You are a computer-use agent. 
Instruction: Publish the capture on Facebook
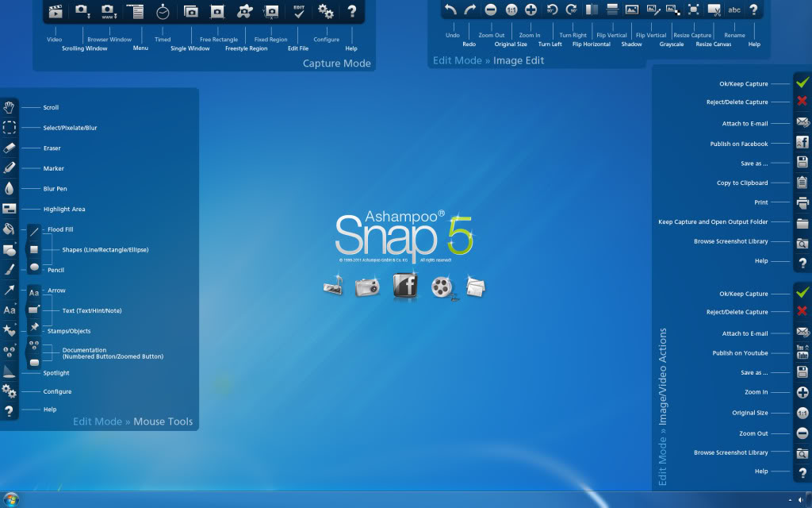tap(802, 143)
